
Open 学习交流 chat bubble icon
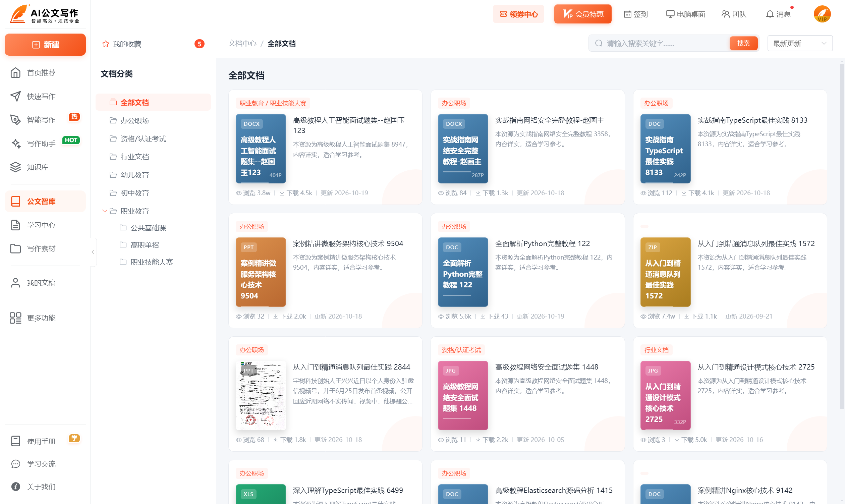tap(15, 463)
